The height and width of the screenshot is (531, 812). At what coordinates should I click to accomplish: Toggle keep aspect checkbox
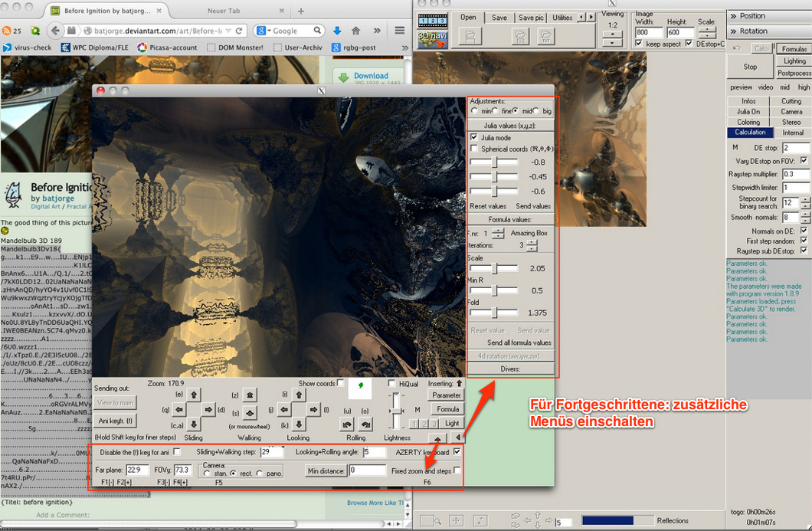click(x=639, y=44)
